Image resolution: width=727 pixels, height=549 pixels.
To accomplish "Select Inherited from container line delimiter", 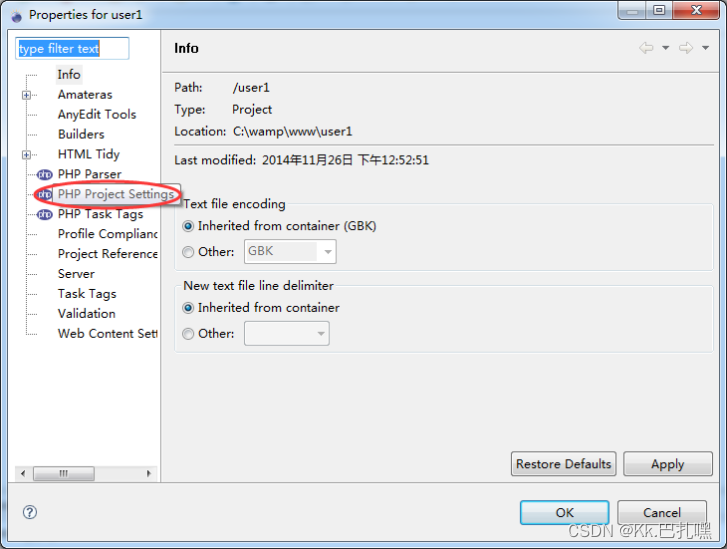I will pyautogui.click(x=188, y=308).
